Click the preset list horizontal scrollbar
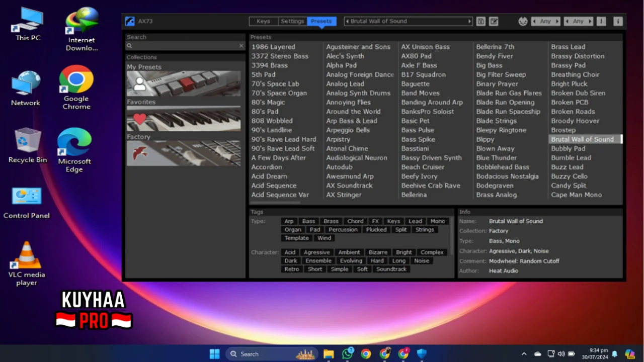 click(275, 203)
